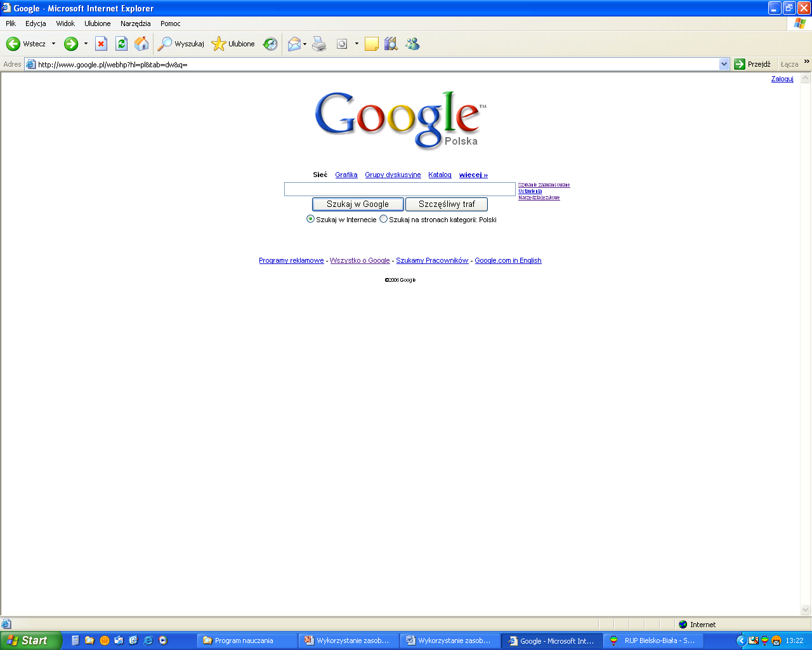Click the green Forward arrow button
812x650 pixels.
[71, 44]
